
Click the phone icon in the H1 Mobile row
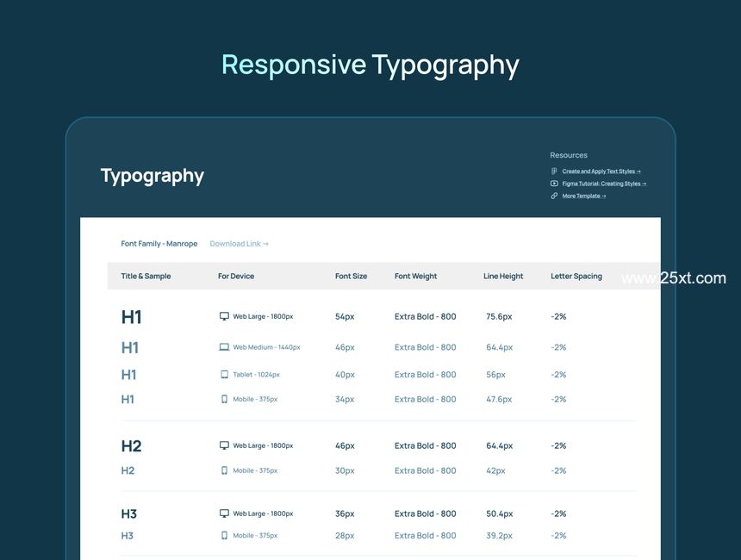tap(225, 400)
